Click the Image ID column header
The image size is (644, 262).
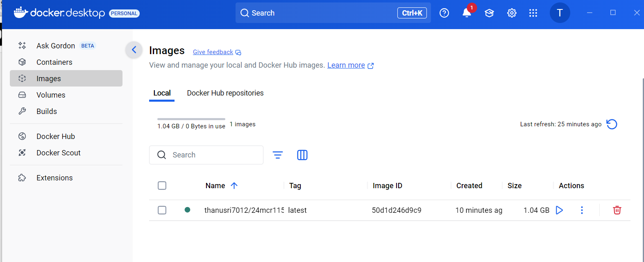coord(388,186)
